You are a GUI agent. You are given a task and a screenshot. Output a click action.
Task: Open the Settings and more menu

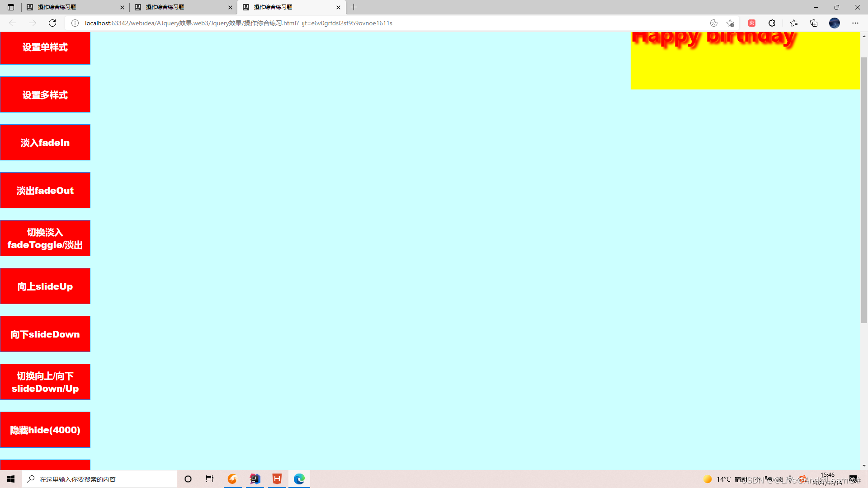855,23
